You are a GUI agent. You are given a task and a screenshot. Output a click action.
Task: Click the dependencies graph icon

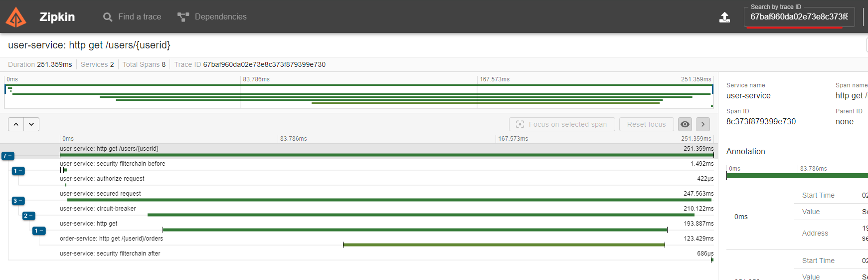[183, 17]
